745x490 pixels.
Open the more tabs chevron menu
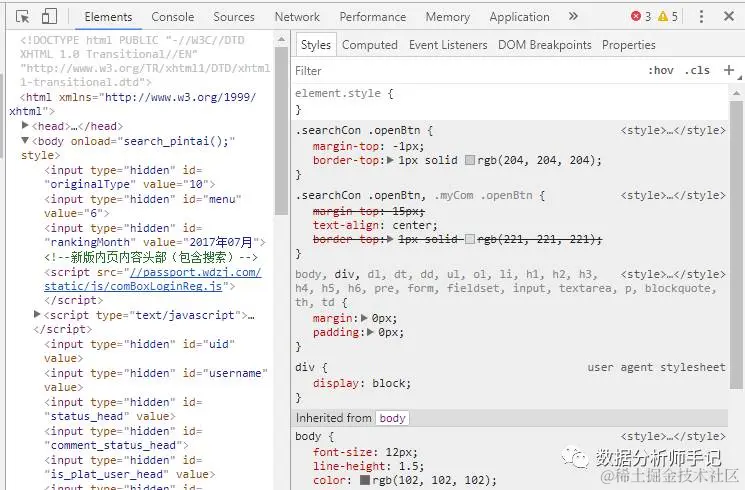[573, 17]
